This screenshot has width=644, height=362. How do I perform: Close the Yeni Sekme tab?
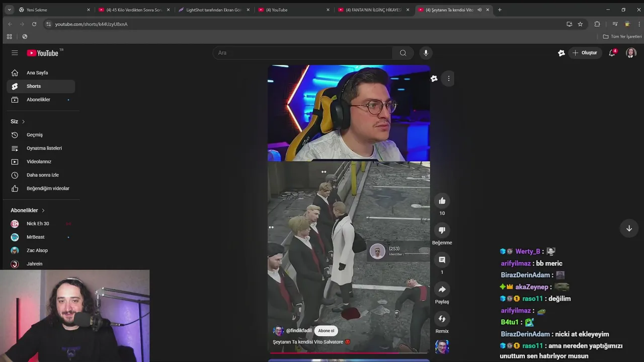point(89,10)
